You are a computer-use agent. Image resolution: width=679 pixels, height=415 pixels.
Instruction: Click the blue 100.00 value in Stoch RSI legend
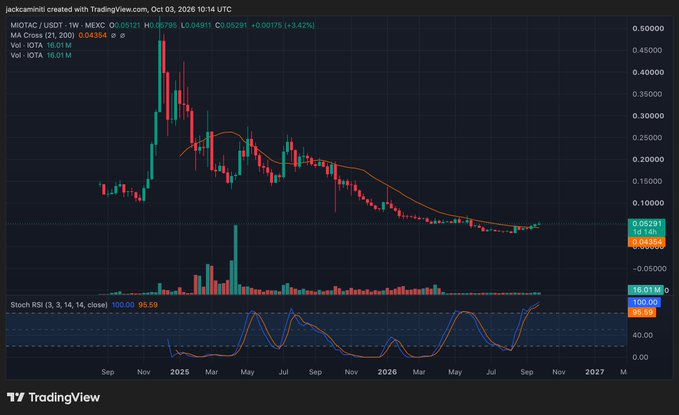(123, 305)
